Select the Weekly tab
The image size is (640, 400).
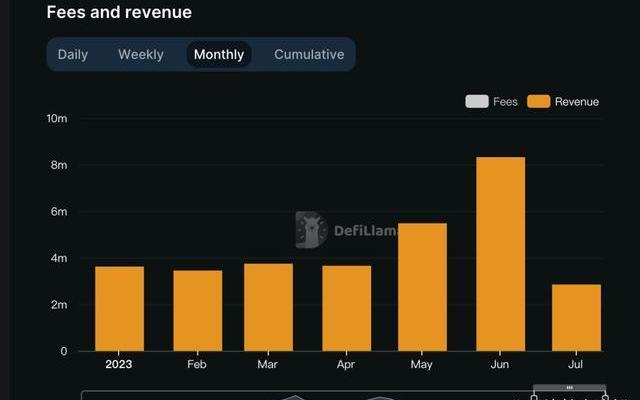pos(141,55)
